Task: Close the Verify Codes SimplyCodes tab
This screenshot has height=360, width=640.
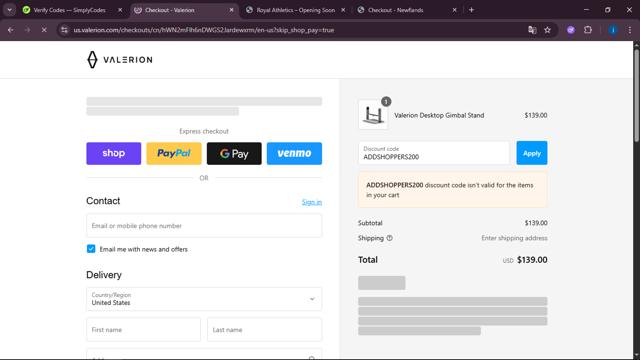Action: [x=120, y=10]
